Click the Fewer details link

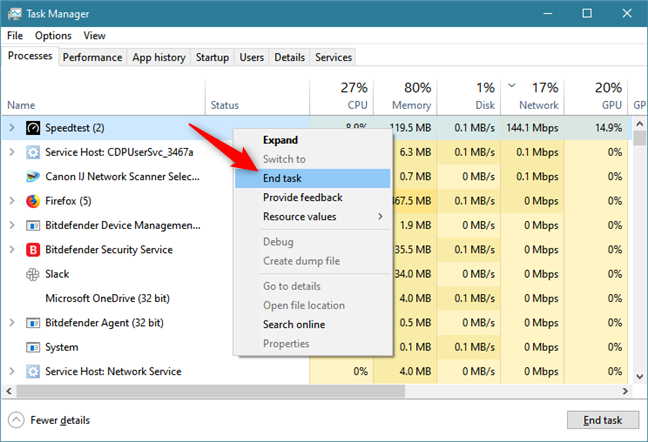pos(60,421)
